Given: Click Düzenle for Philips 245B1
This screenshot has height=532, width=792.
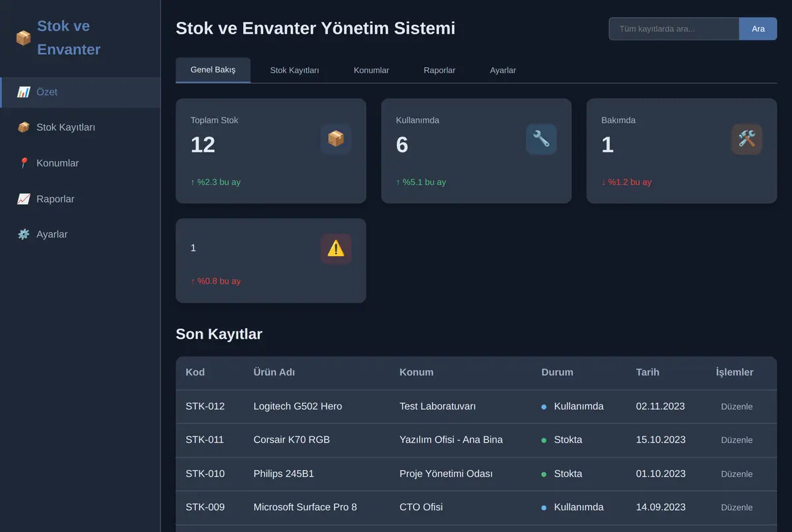Looking at the screenshot, I should click(x=737, y=474).
